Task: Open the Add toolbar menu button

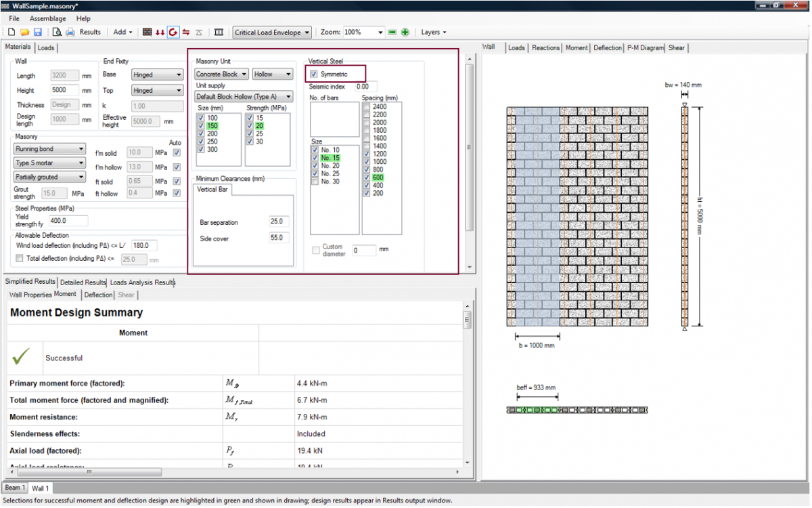Action: [x=122, y=32]
